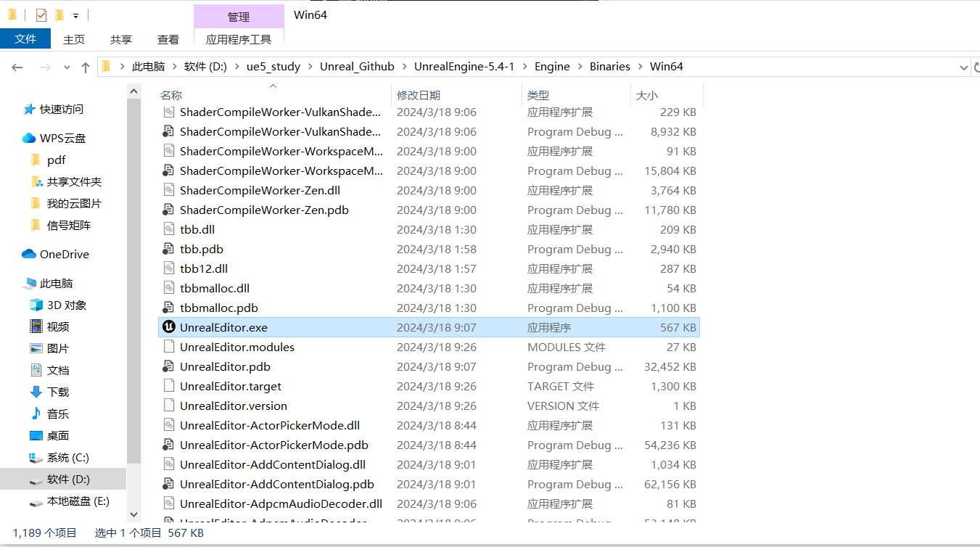
Task: Select the tbb12.dll file name
Action: point(204,268)
